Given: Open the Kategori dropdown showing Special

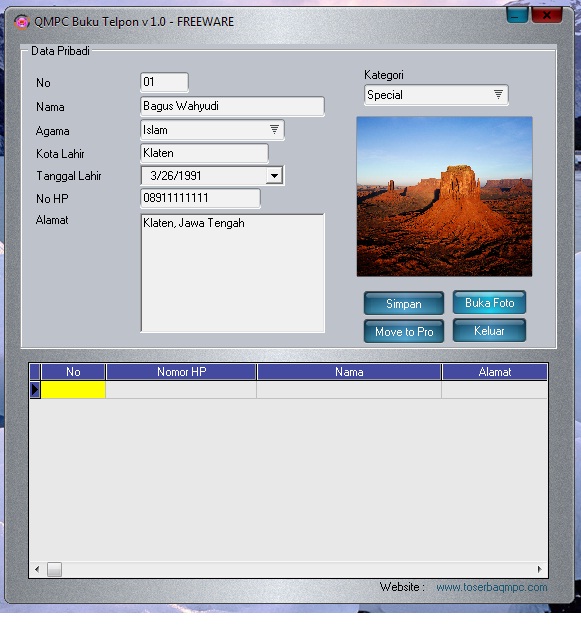Looking at the screenshot, I should click(436, 95).
